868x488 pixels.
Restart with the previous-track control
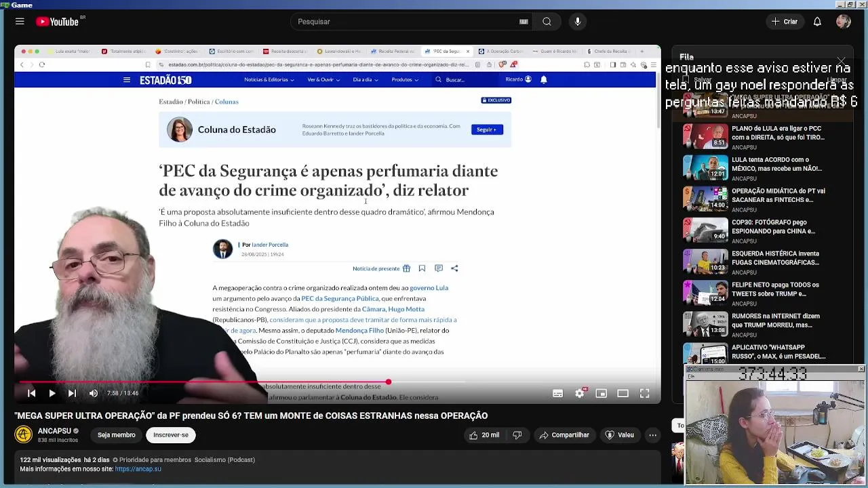(x=31, y=393)
